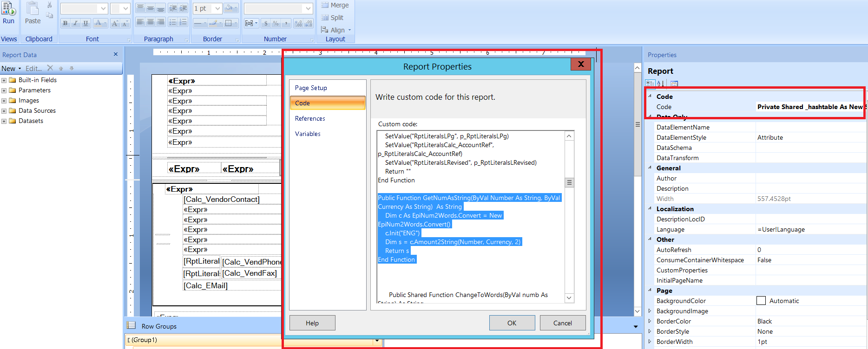This screenshot has height=349, width=868.
Task: Align text to middle vertically
Action: point(151,8)
